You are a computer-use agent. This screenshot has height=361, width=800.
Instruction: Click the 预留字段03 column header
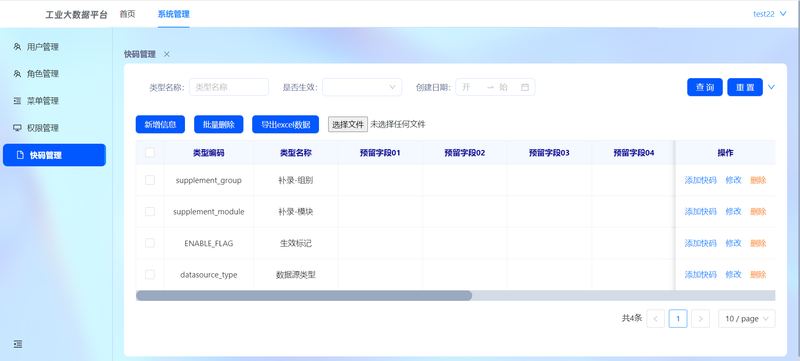tap(549, 152)
